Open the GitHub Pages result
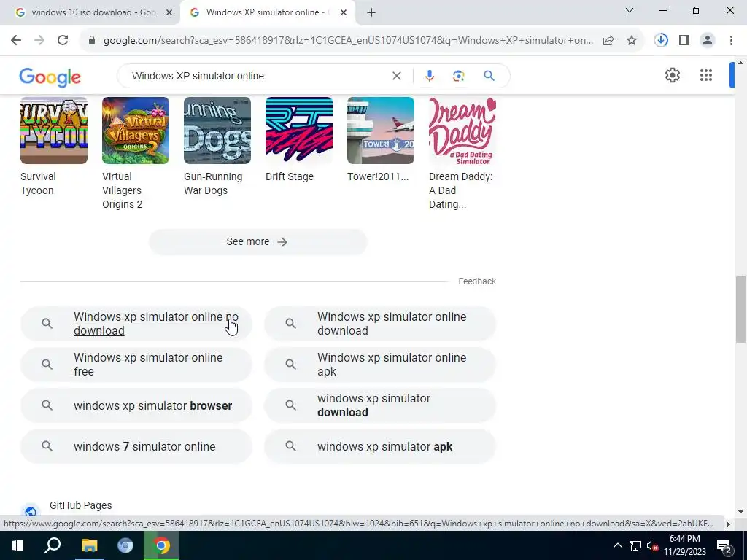The width and height of the screenshot is (747, 560). point(80,505)
